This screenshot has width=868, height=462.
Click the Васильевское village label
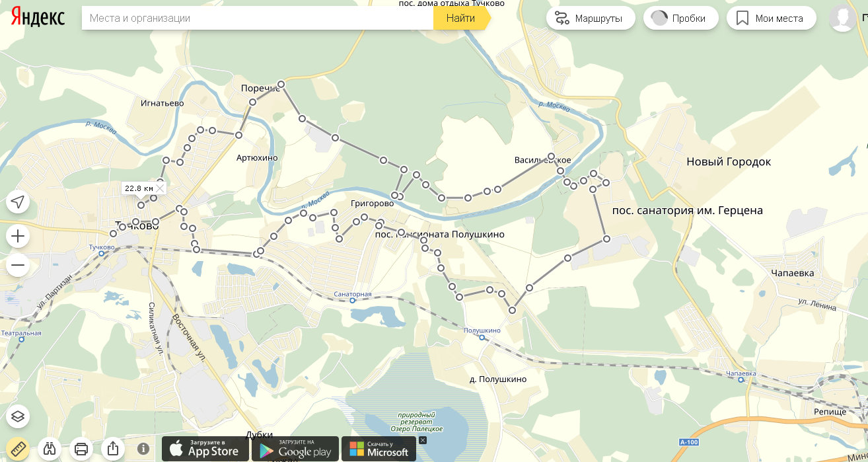point(542,161)
